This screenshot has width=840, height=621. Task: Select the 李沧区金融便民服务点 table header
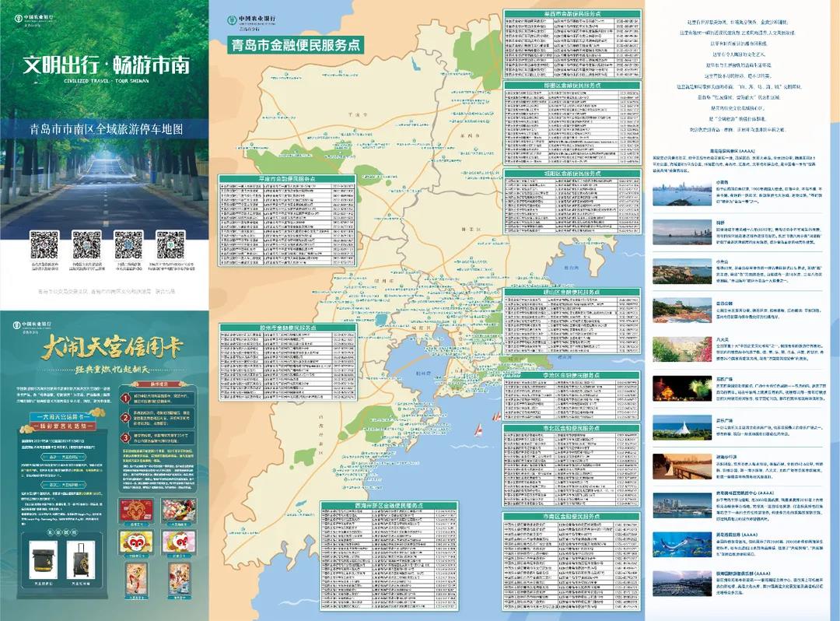pos(572,375)
